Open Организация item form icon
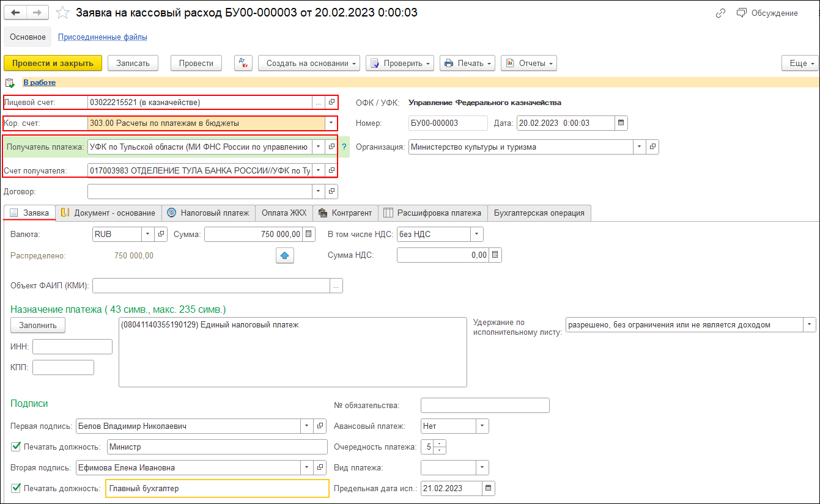This screenshot has width=820, height=504. tap(652, 147)
